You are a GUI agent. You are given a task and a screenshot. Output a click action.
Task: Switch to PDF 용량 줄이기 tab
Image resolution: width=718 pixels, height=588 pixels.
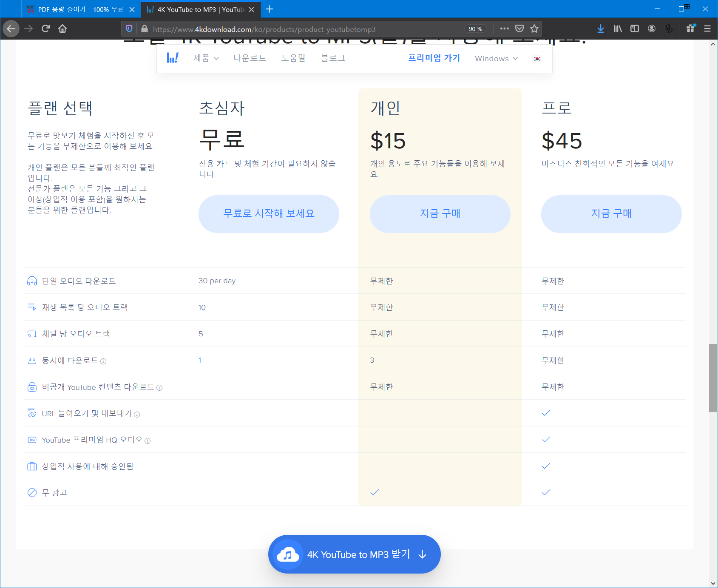[x=81, y=9]
